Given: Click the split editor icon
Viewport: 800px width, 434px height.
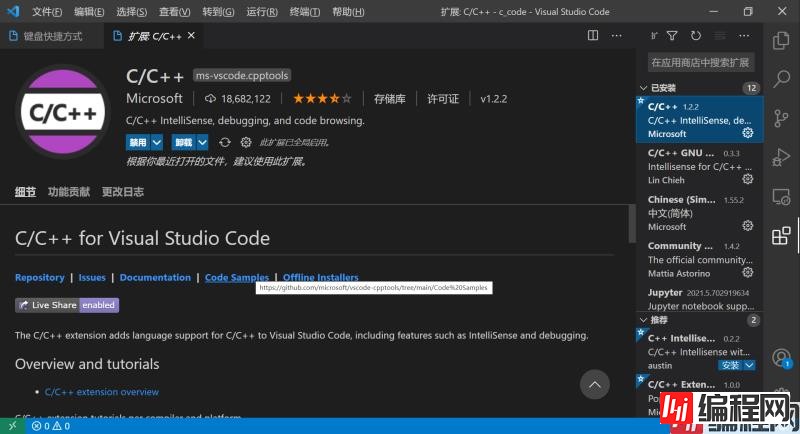Looking at the screenshot, I should (x=593, y=36).
